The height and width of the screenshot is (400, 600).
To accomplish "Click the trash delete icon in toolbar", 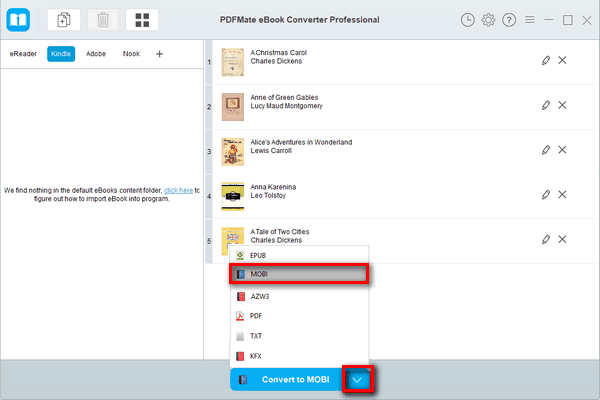I will (103, 20).
